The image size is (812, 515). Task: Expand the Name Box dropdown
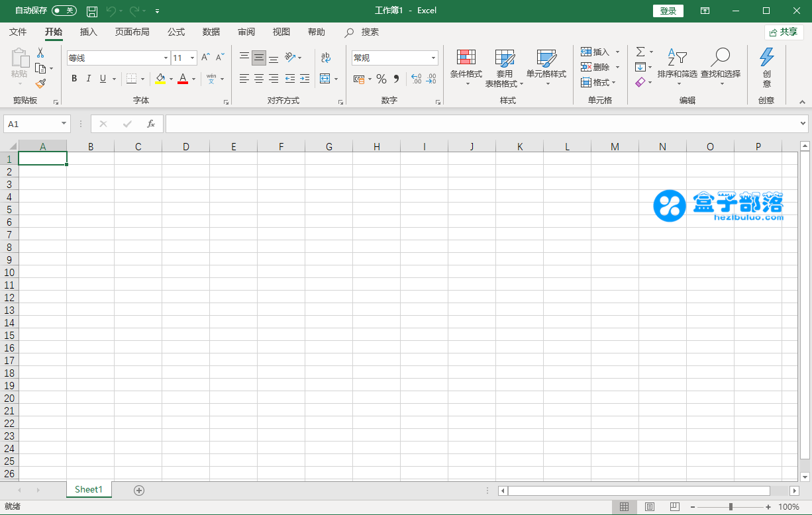click(x=64, y=124)
